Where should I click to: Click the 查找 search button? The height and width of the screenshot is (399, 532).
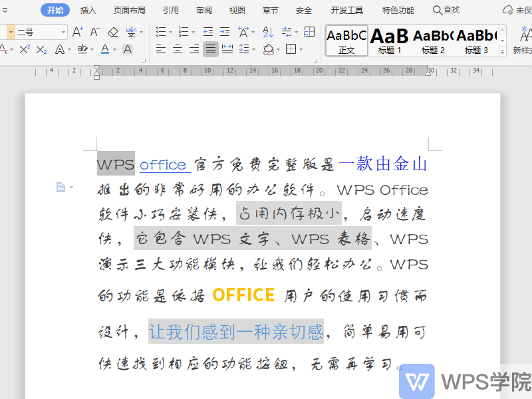[x=446, y=10]
